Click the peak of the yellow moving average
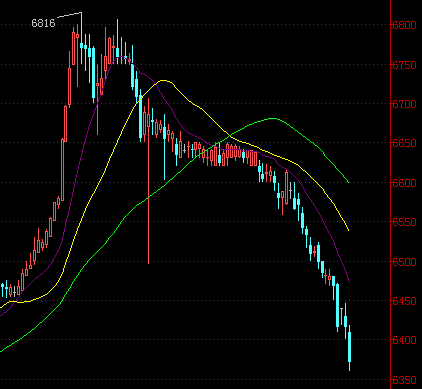422x389 pixels. (163, 80)
